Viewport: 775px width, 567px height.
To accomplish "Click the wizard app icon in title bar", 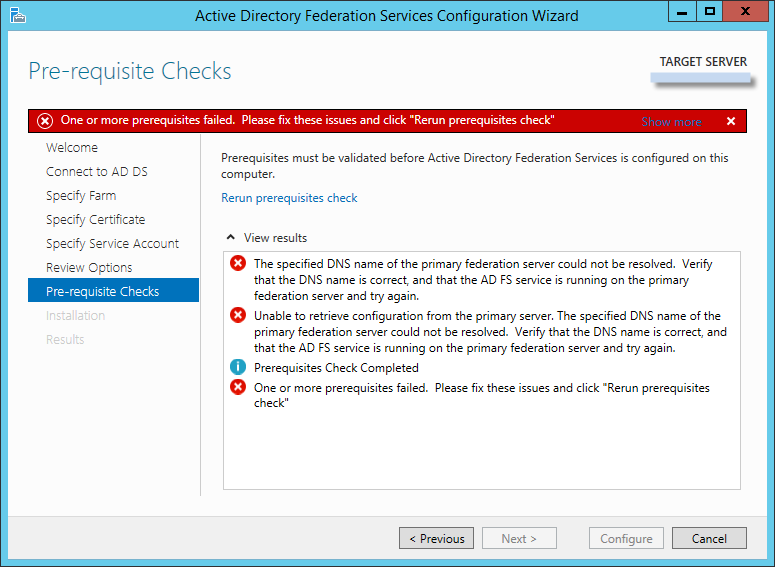I will 18,15.
